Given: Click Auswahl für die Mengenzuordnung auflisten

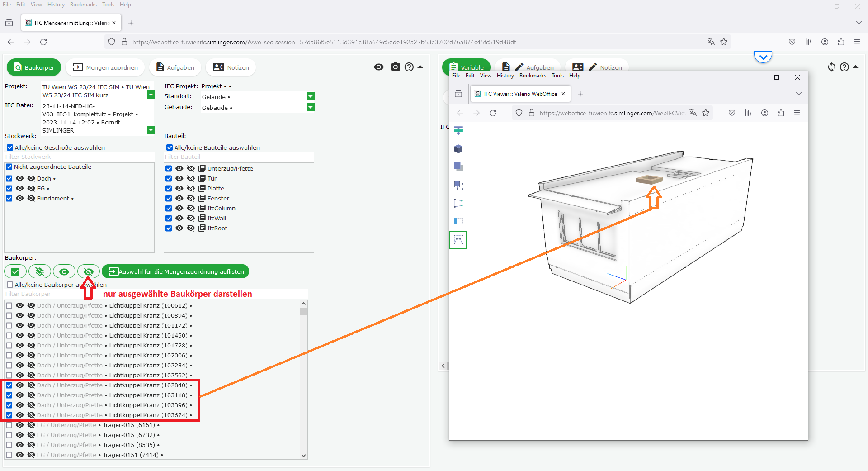Looking at the screenshot, I should point(175,271).
